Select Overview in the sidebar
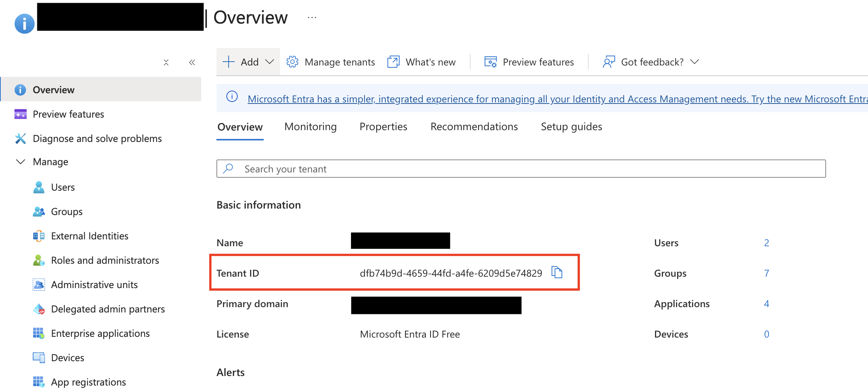 coord(101,89)
